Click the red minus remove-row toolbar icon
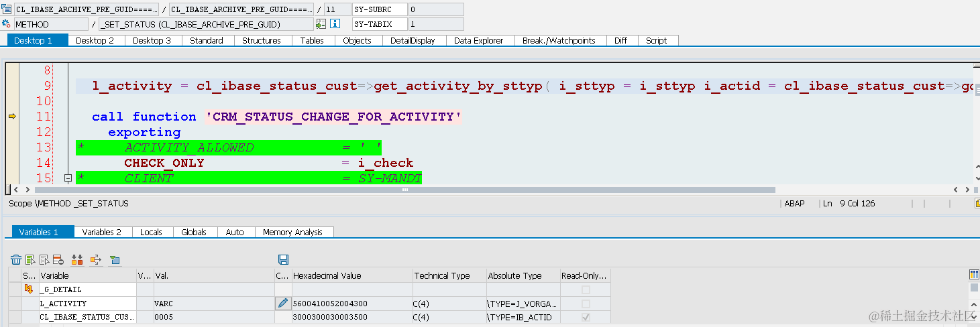This screenshot has height=327, width=980. (x=58, y=259)
